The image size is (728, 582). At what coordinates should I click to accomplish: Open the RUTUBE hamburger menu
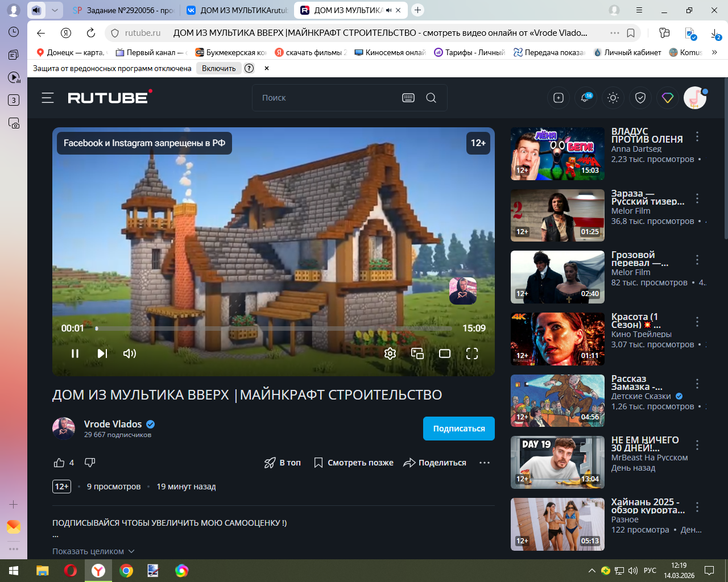click(x=48, y=98)
